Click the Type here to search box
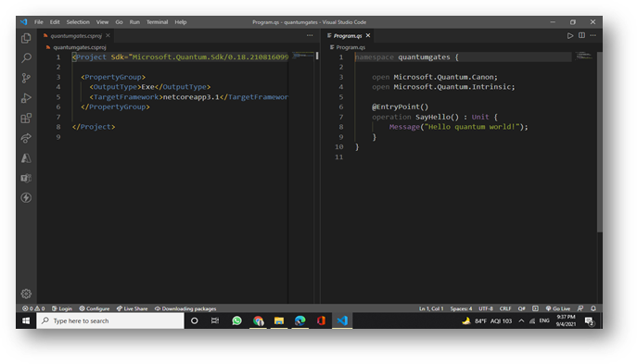This screenshot has width=637, height=364. [110, 320]
